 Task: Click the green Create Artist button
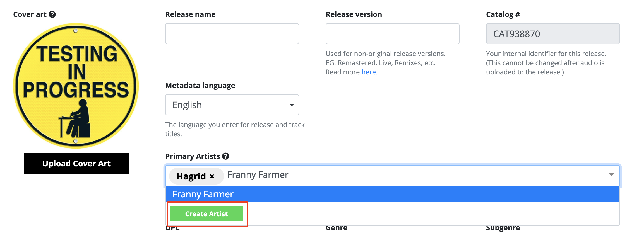point(206,214)
